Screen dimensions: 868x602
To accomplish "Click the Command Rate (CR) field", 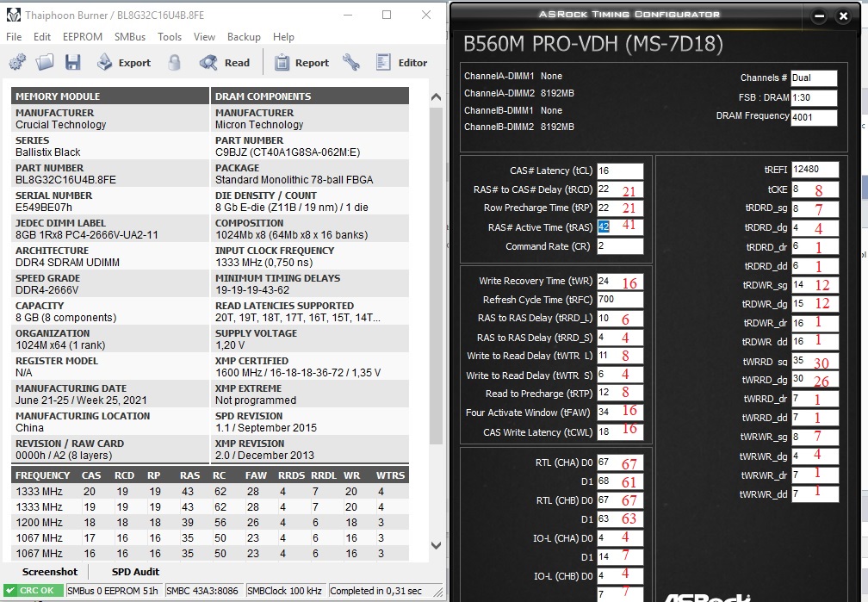I will tap(620, 246).
